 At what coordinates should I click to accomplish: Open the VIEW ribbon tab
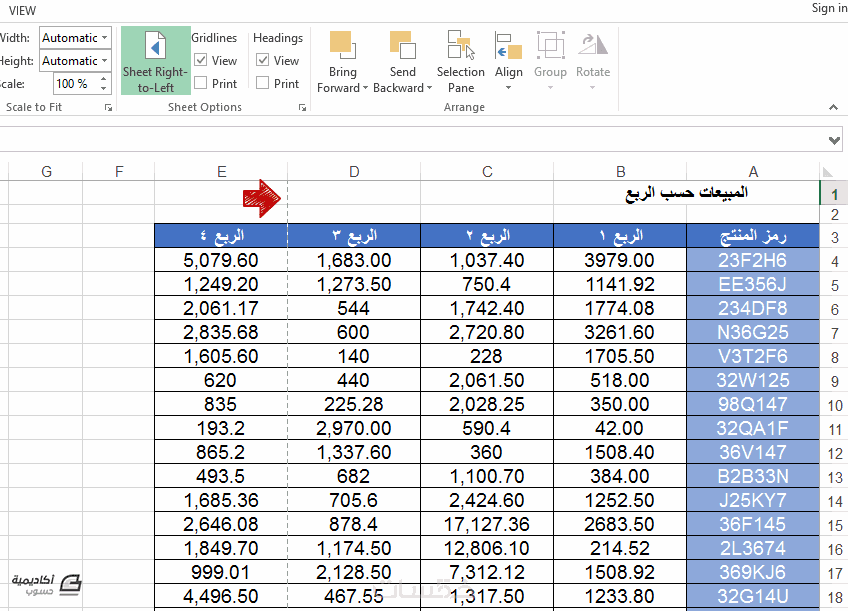22,11
